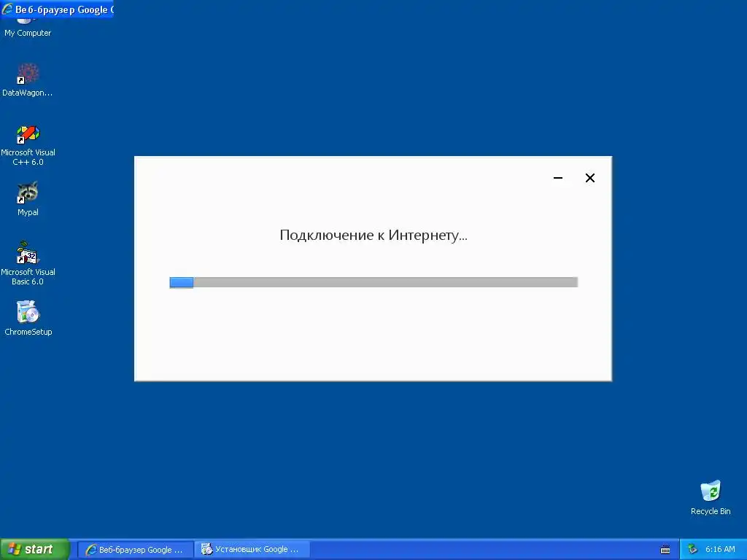Click the installer download progress bar
The width and height of the screenshot is (747, 560).
point(373,282)
